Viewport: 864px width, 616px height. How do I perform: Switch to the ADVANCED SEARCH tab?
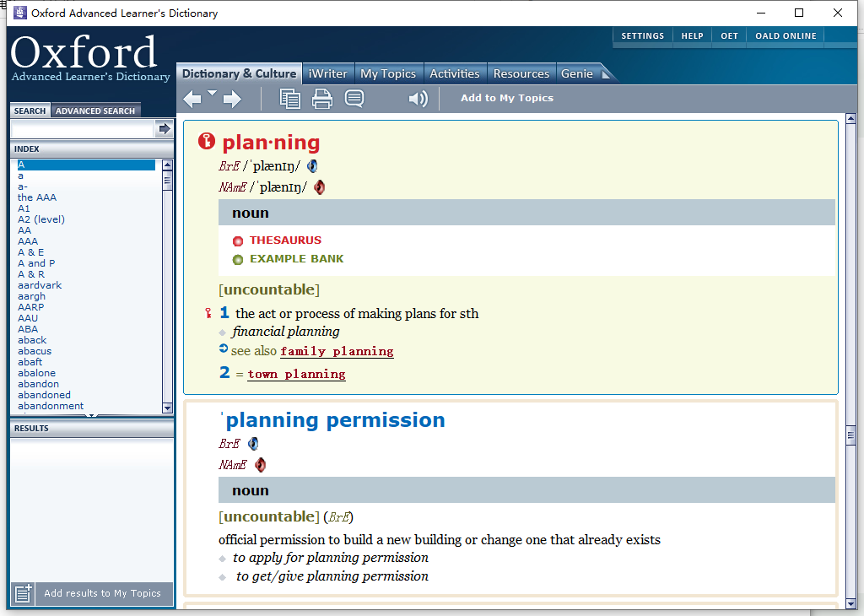95,111
